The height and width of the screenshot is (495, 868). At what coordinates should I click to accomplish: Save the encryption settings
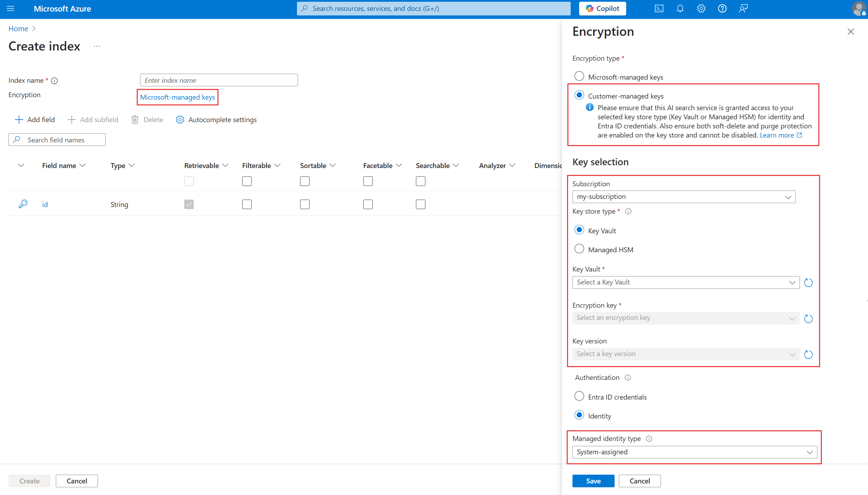[593, 481]
